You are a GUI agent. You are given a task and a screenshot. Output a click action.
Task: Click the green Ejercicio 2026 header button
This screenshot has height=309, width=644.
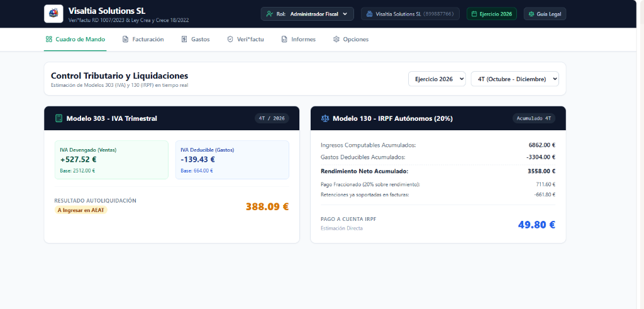click(x=492, y=14)
